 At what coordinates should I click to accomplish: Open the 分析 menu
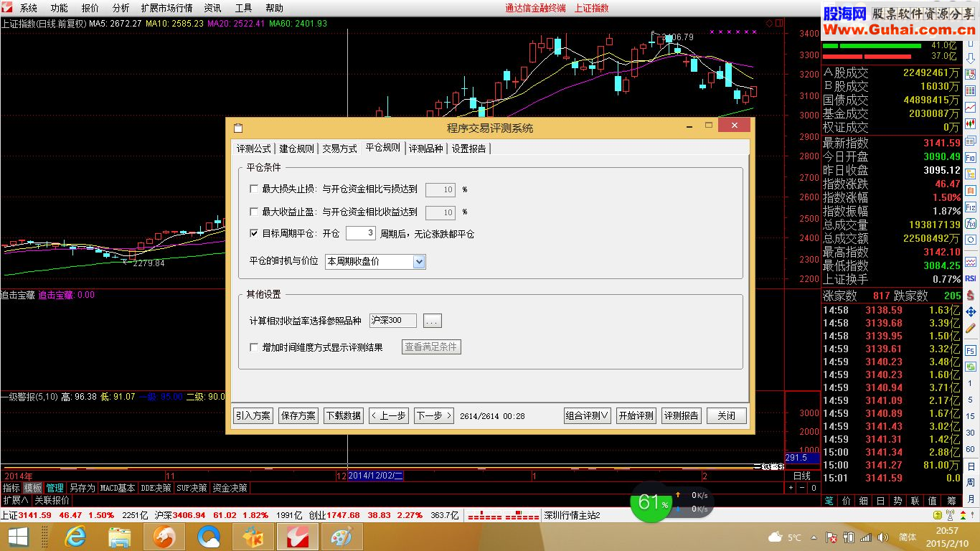tap(121, 8)
